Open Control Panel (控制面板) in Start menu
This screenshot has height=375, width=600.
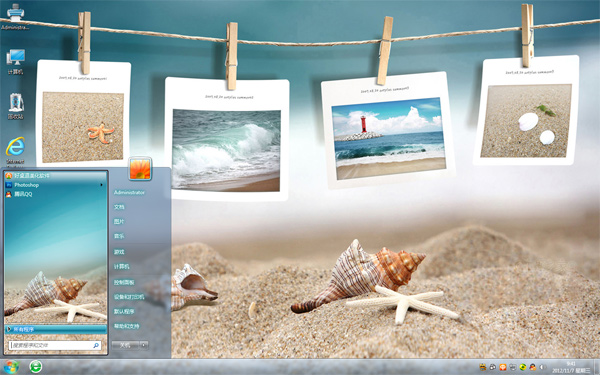[x=124, y=282]
